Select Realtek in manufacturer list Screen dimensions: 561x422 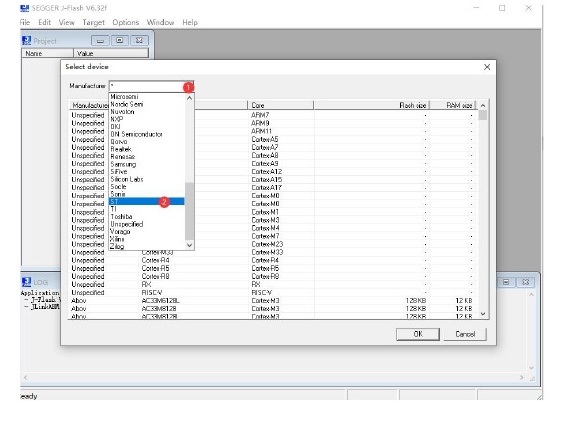[x=147, y=149]
